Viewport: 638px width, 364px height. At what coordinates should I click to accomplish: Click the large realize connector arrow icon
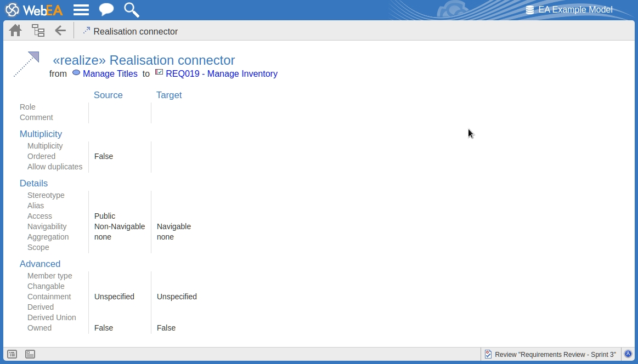click(26, 64)
